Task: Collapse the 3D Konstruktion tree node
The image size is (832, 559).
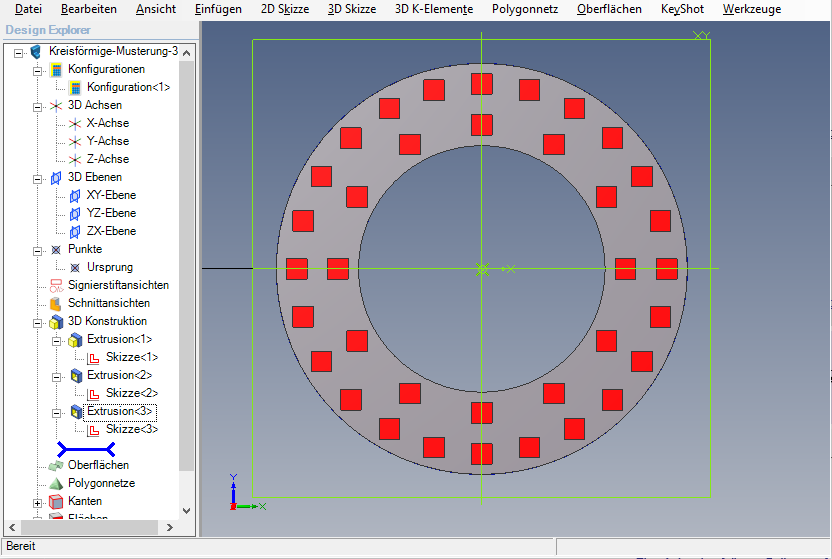Action: [38, 323]
